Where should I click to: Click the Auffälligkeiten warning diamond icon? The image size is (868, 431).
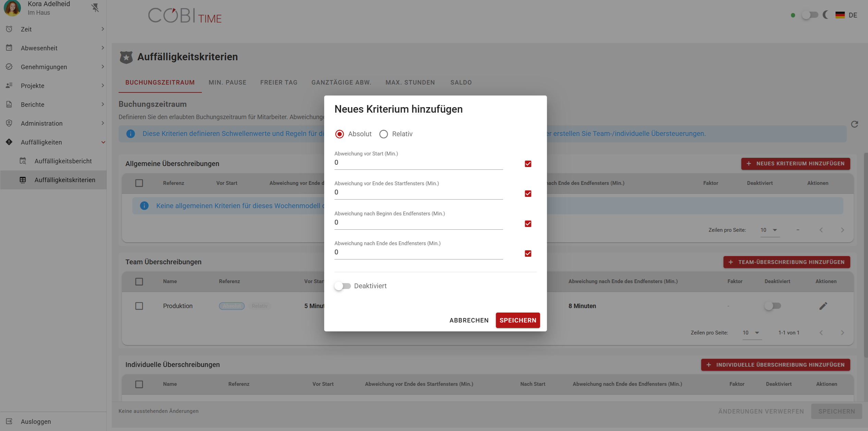tap(9, 142)
